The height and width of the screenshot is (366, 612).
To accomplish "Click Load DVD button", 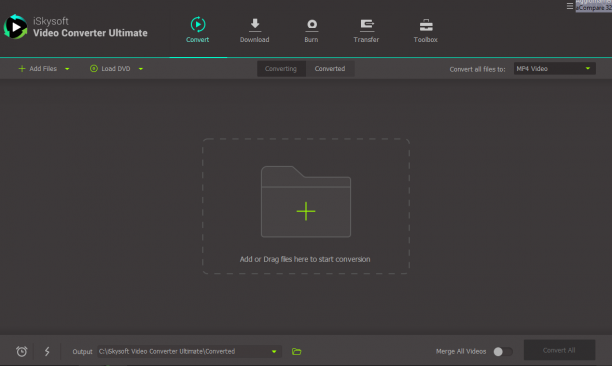I will (110, 69).
